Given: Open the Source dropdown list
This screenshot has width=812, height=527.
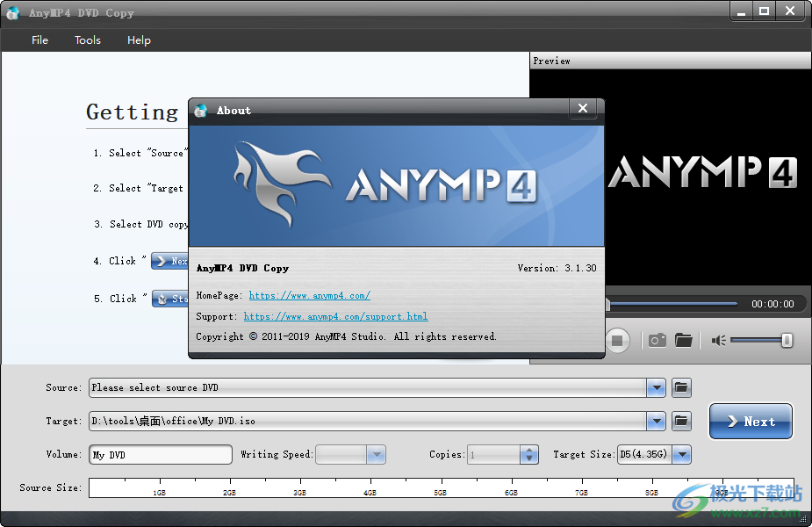Looking at the screenshot, I should click(656, 387).
